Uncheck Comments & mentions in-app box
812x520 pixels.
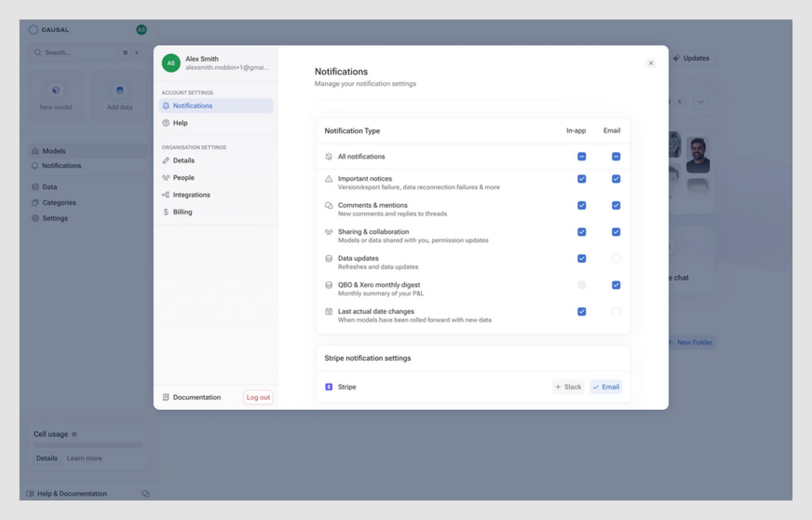click(582, 205)
